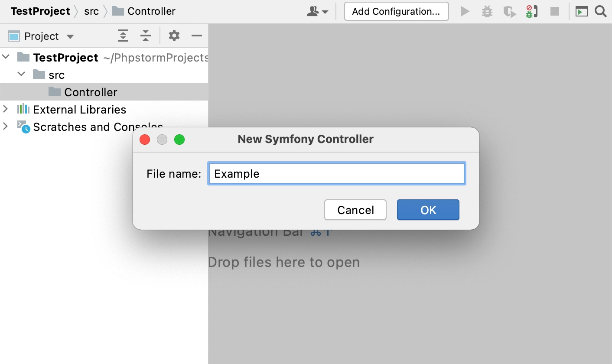Click Cancel in New Symfony Controller dialog
The width and height of the screenshot is (612, 364).
tap(355, 210)
